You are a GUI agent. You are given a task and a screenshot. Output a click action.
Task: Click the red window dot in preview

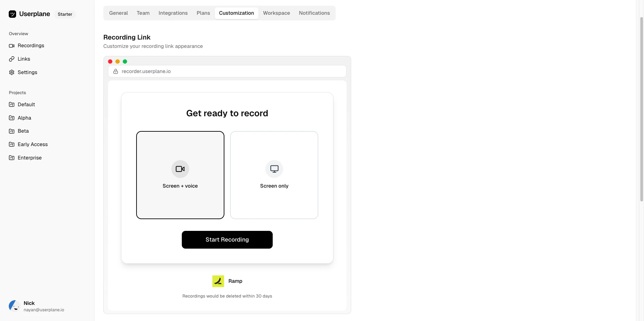(x=110, y=61)
